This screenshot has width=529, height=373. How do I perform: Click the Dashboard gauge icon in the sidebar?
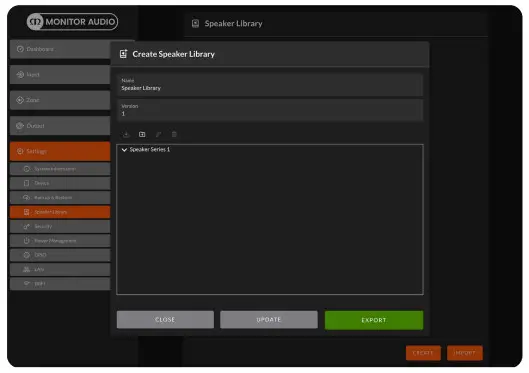click(20, 49)
